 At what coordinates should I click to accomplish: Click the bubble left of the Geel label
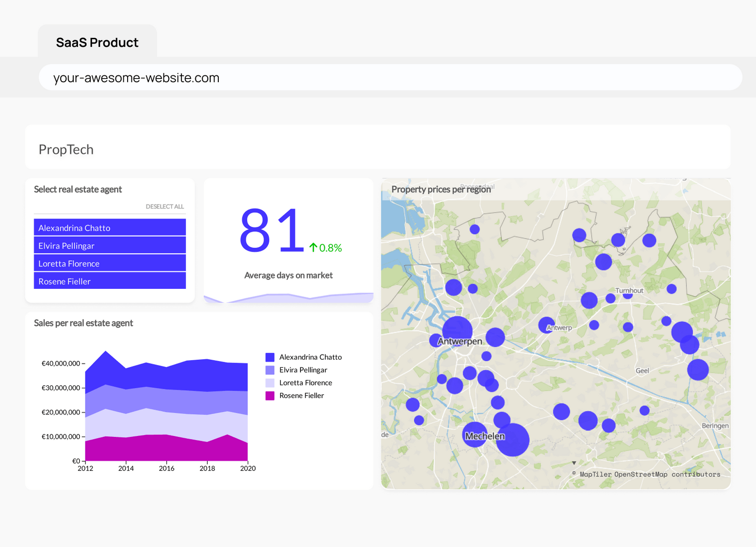(x=628, y=327)
